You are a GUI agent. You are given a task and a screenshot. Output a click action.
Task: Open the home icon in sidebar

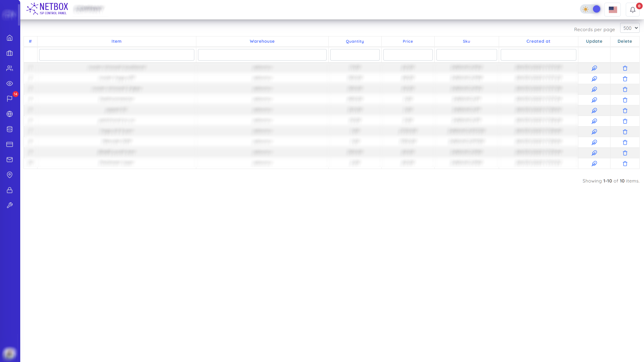(10, 38)
